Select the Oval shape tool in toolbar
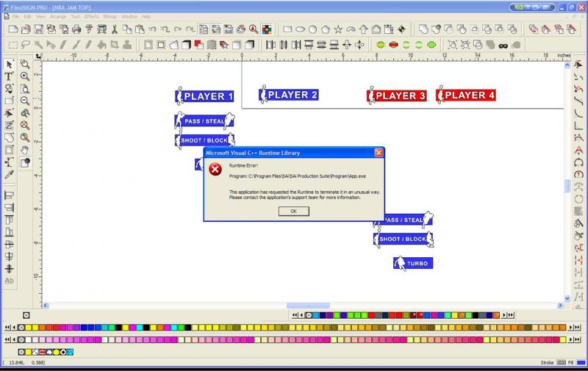 [300, 29]
